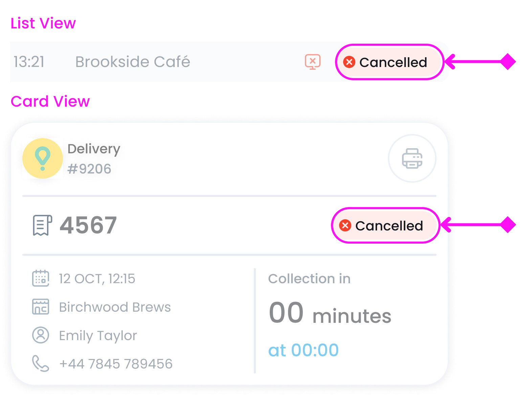
Task: Click the Cancelled status badge on the card
Action: (385, 225)
